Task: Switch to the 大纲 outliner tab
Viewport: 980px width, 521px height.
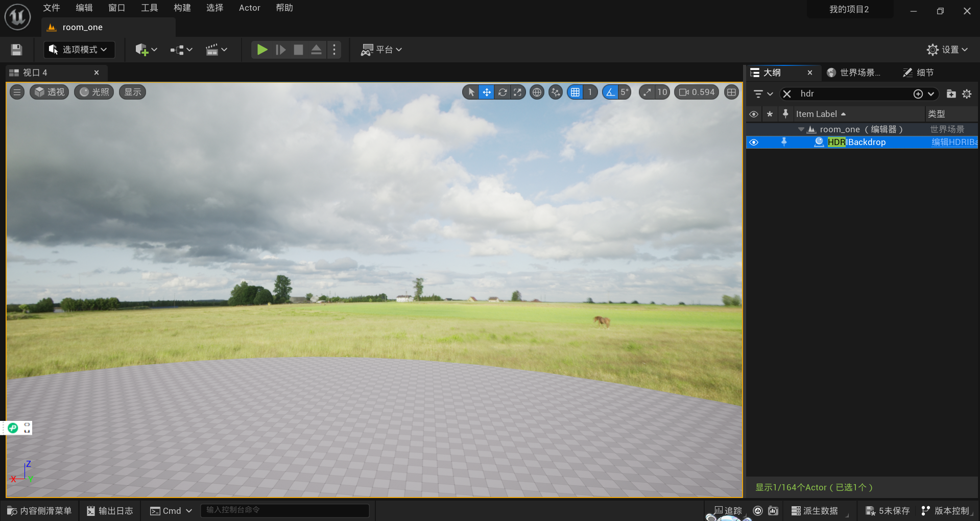Action: coord(772,73)
